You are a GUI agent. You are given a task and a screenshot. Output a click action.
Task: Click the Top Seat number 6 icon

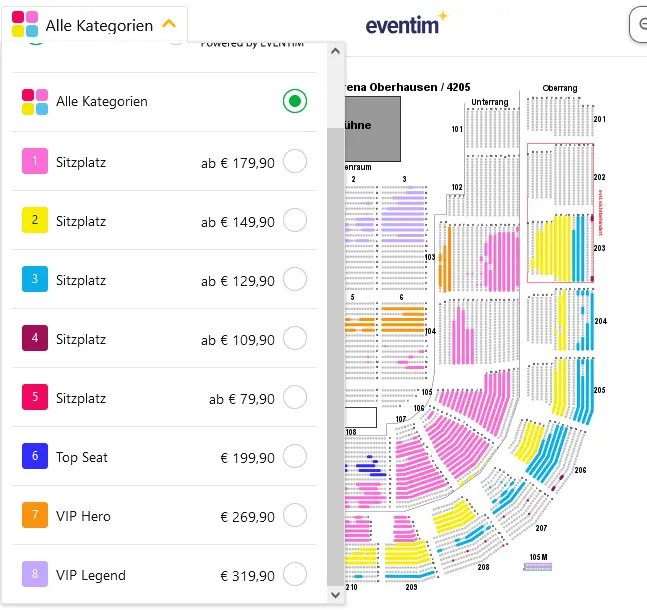pyautogui.click(x=35, y=456)
